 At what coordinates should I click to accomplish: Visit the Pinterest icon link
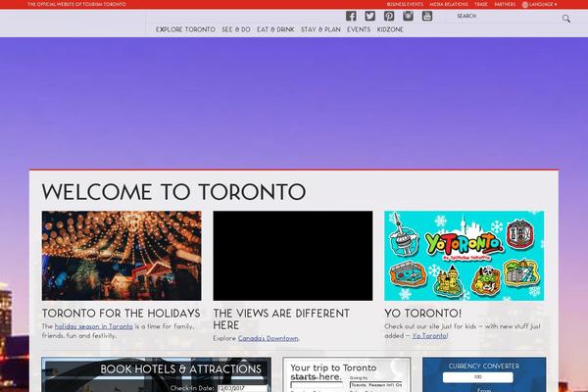click(x=389, y=16)
